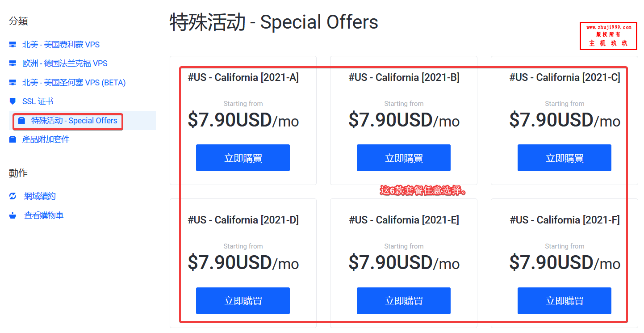
Task: Click server icon beside 北美 - 美国费利蒙 VPS
Action: click(x=13, y=45)
